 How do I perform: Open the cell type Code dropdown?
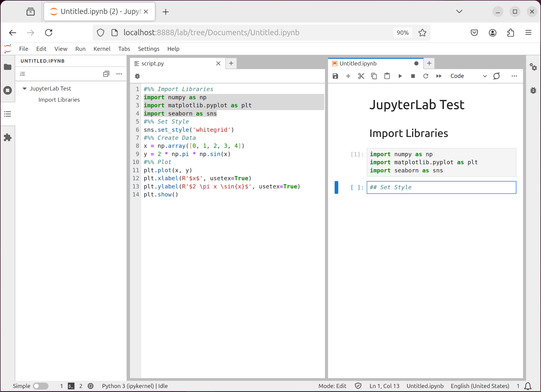coord(468,76)
